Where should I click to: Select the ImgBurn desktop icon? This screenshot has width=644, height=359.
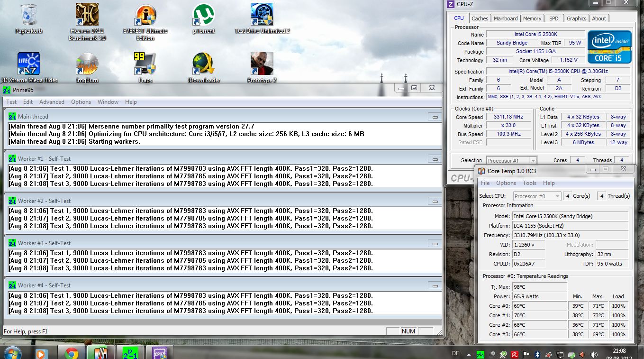click(x=87, y=68)
